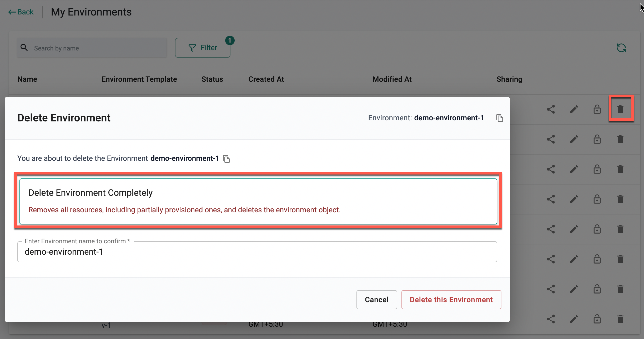Click Enter Environment name to confirm field

pyautogui.click(x=257, y=252)
